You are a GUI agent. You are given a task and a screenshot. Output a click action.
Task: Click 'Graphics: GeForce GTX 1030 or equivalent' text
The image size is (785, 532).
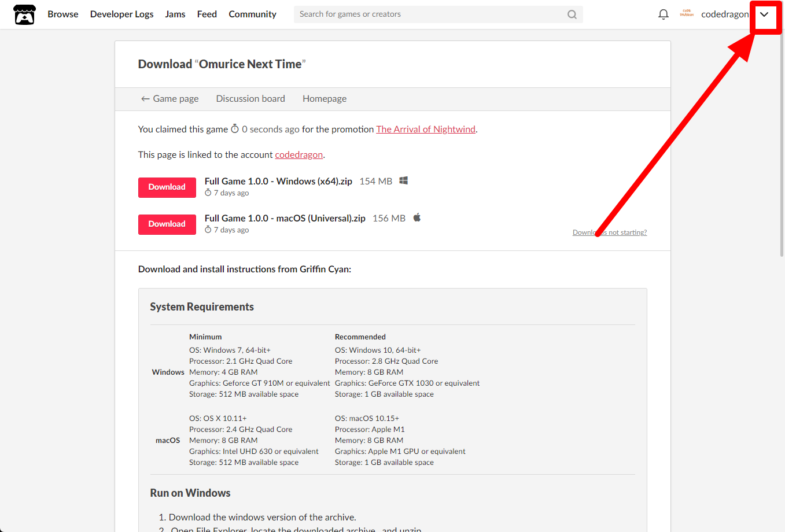(407, 383)
